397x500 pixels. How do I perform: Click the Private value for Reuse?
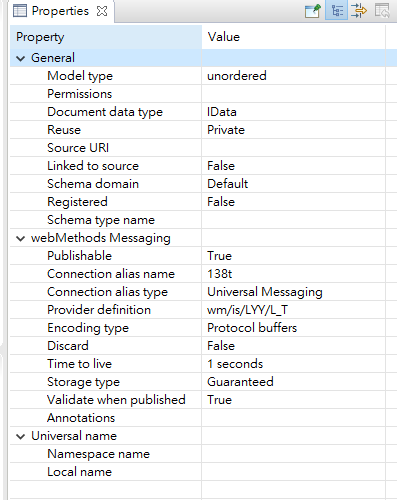tap(226, 130)
